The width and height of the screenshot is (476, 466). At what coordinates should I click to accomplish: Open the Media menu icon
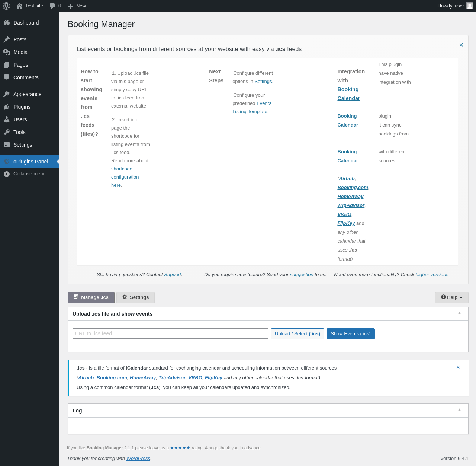[7, 52]
